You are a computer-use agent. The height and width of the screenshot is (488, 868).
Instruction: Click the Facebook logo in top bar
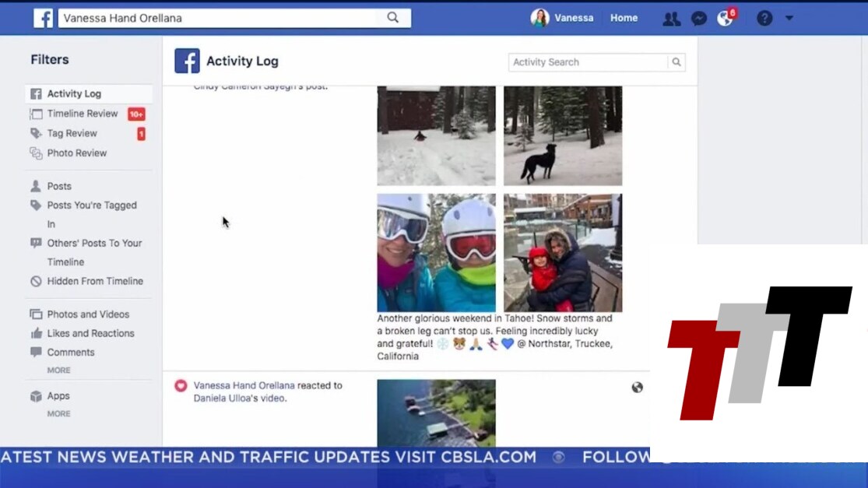pos(44,18)
